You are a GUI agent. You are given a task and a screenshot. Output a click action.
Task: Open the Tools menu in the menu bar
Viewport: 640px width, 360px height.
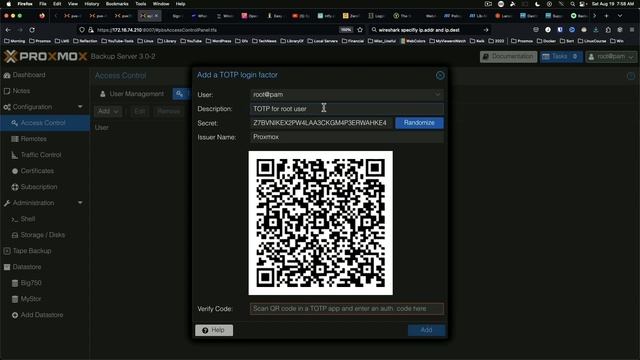pos(140,4)
